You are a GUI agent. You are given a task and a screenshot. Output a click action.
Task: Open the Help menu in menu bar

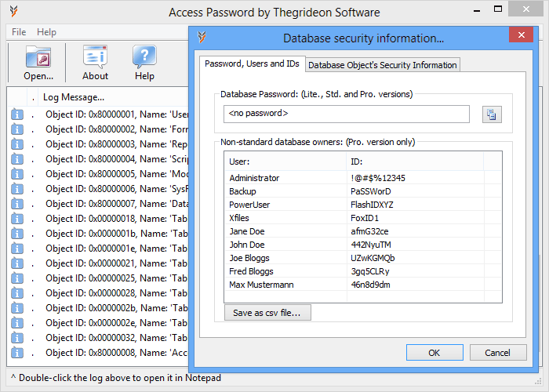pos(46,32)
